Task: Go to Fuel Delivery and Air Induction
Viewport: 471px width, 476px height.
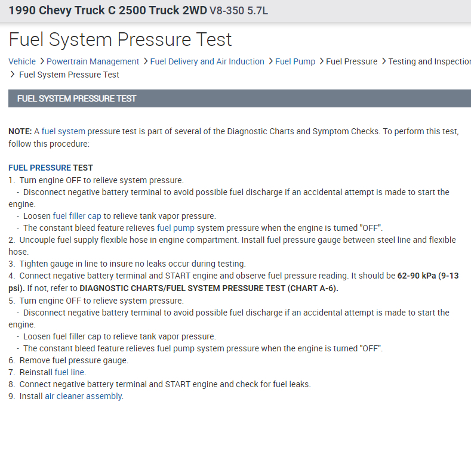Action: point(207,61)
